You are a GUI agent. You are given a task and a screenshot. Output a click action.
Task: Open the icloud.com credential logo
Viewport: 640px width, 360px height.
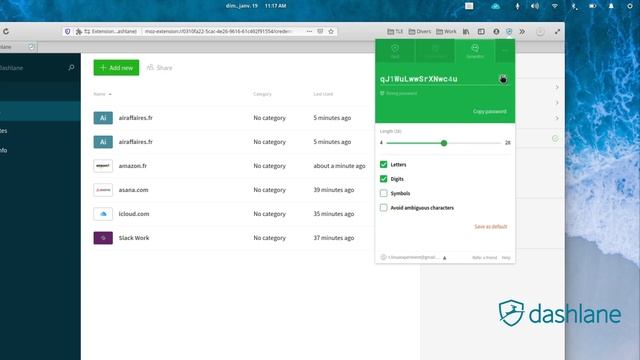coord(103,214)
